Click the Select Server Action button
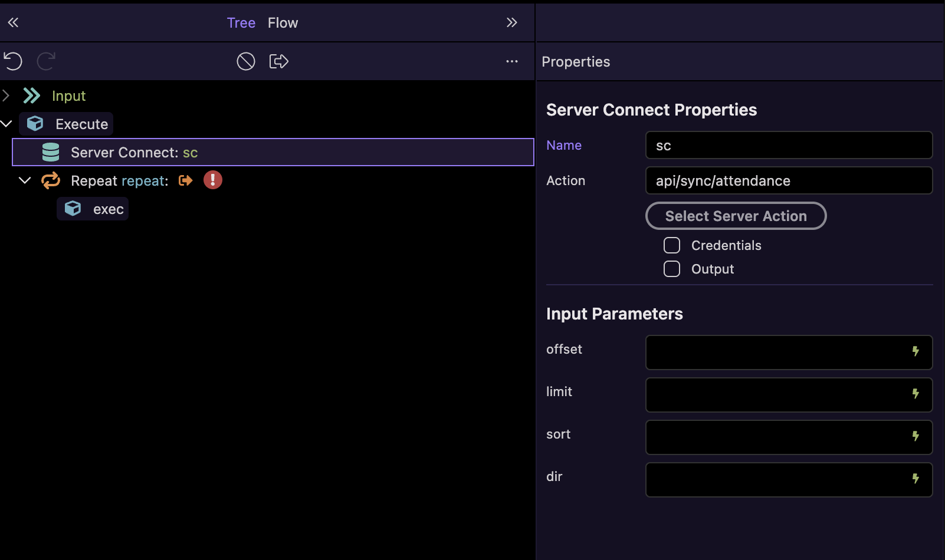The height and width of the screenshot is (560, 945). pyautogui.click(x=736, y=216)
